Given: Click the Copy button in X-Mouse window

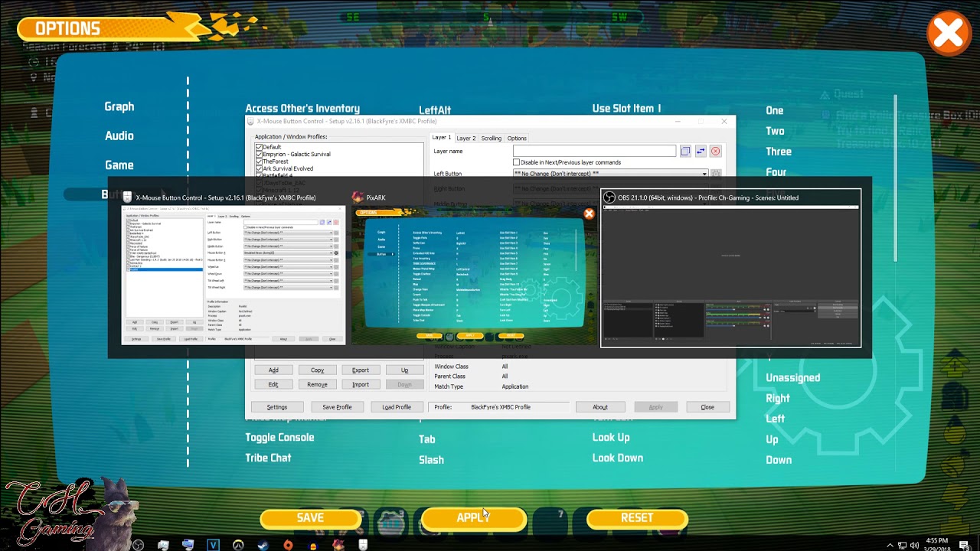Looking at the screenshot, I should 317,370.
